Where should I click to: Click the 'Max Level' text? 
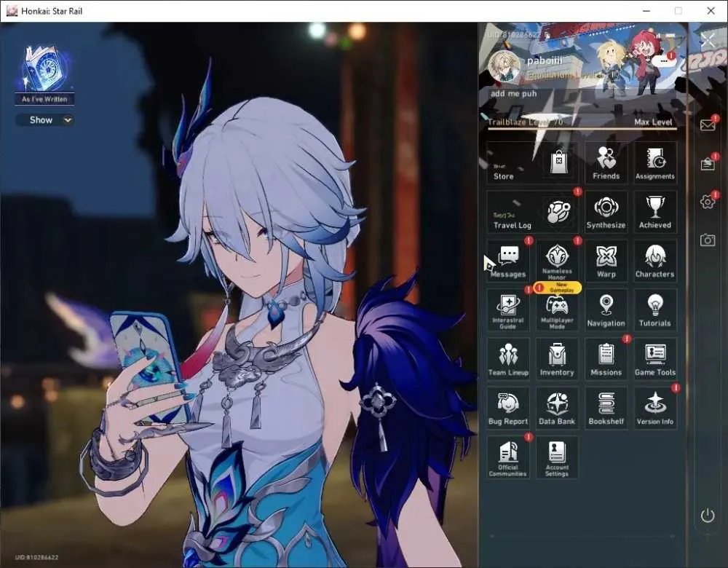[653, 122]
